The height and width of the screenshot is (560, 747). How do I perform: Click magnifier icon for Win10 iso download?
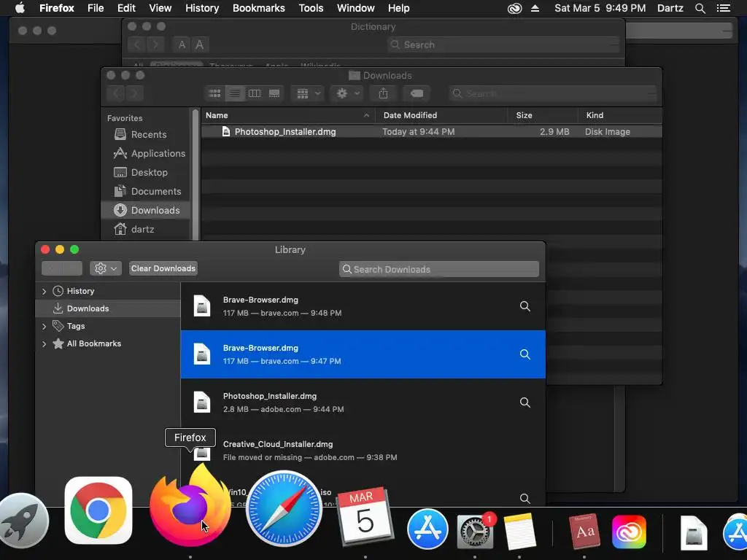pos(525,498)
